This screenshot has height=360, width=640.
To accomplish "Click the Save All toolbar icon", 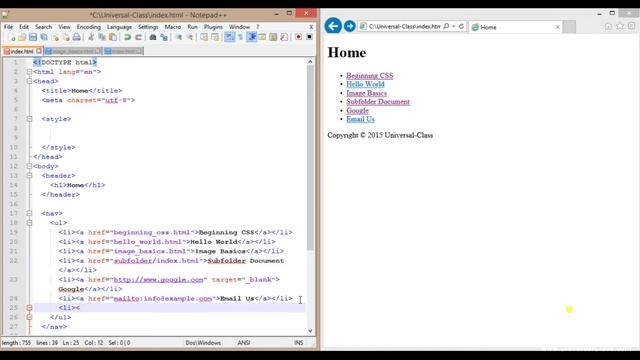I will click(x=44, y=37).
